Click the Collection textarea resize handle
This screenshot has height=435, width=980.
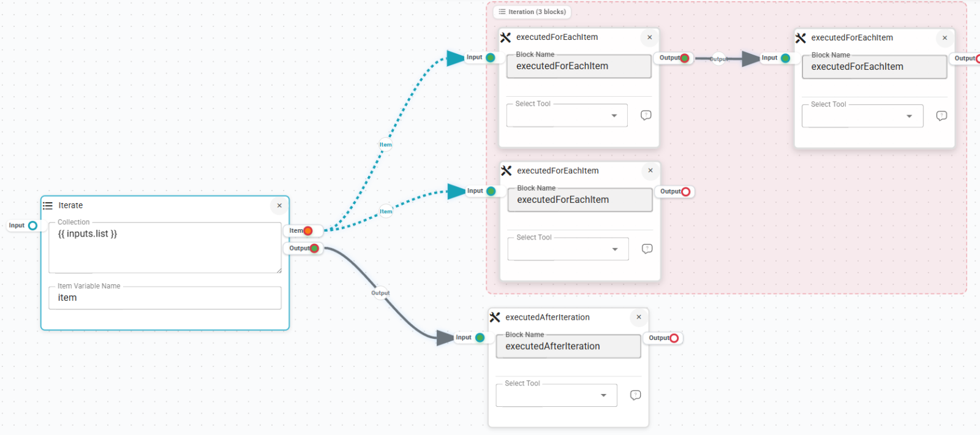click(x=279, y=270)
